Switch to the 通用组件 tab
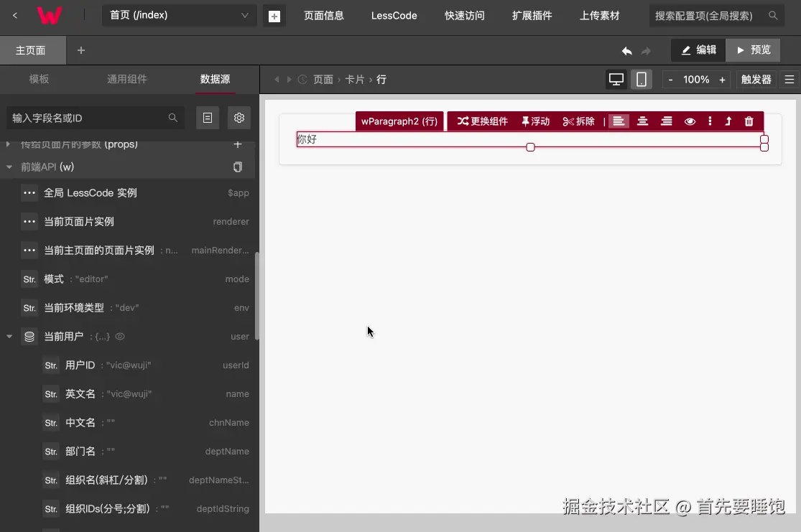Screen dimensions: 801x532 126,79
